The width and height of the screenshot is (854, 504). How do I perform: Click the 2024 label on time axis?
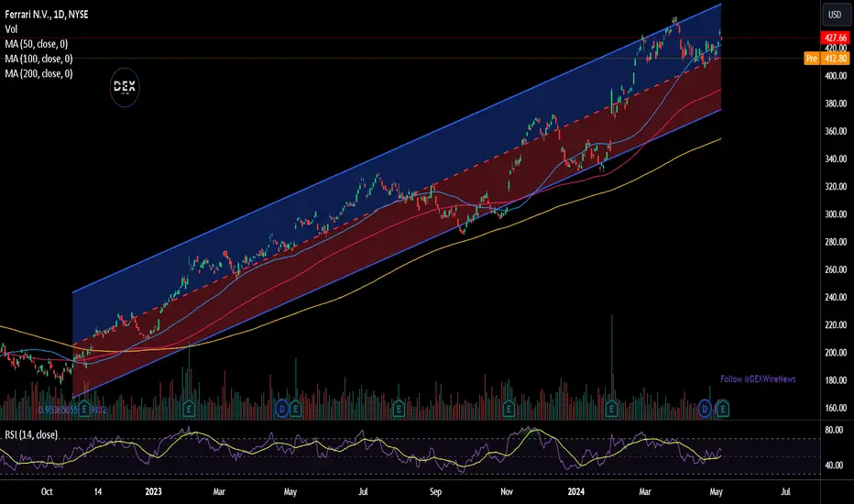[575, 491]
